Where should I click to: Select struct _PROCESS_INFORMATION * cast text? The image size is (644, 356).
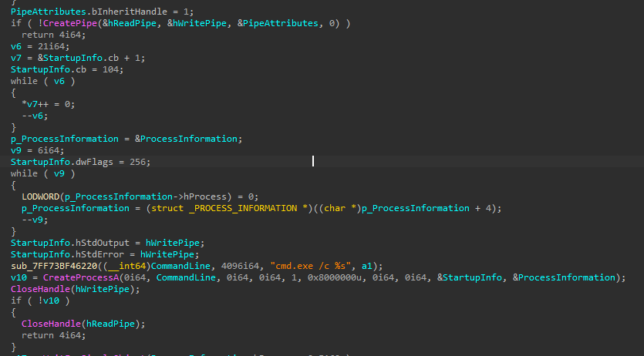pyautogui.click(x=229, y=208)
